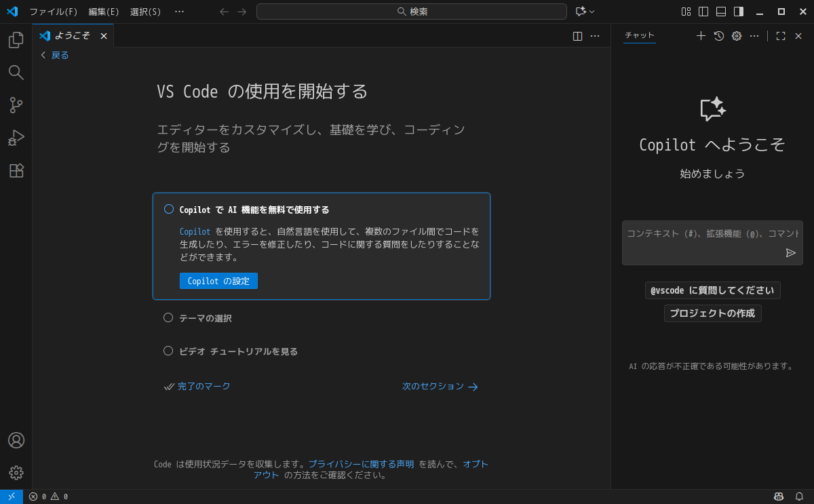Close the ようこそ tab
The height and width of the screenshot is (504, 814).
coord(104,36)
